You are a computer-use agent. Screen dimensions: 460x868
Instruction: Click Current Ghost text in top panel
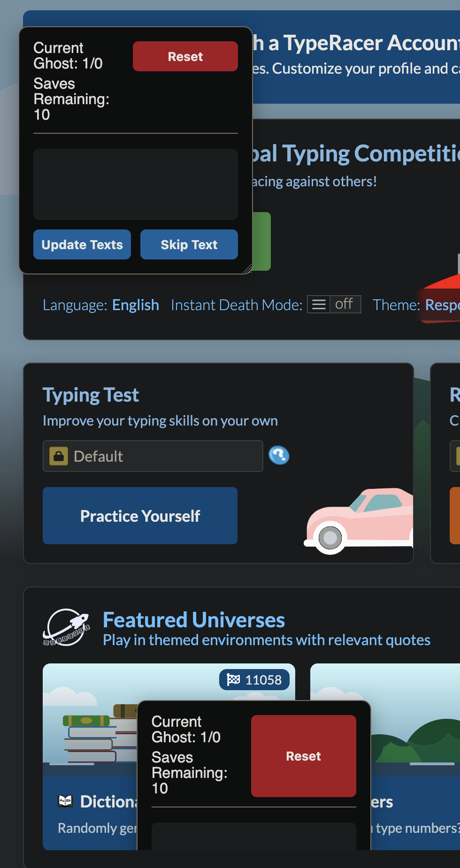68,55
